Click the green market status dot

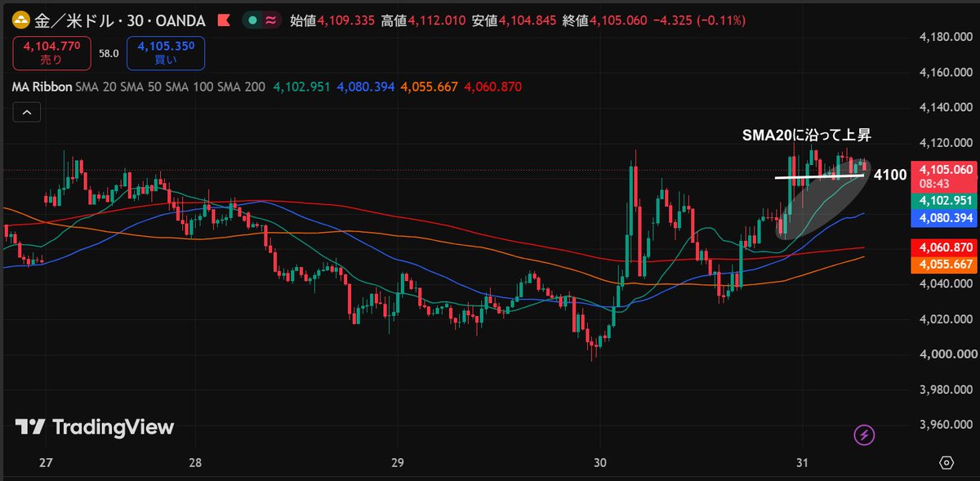pyautogui.click(x=254, y=20)
